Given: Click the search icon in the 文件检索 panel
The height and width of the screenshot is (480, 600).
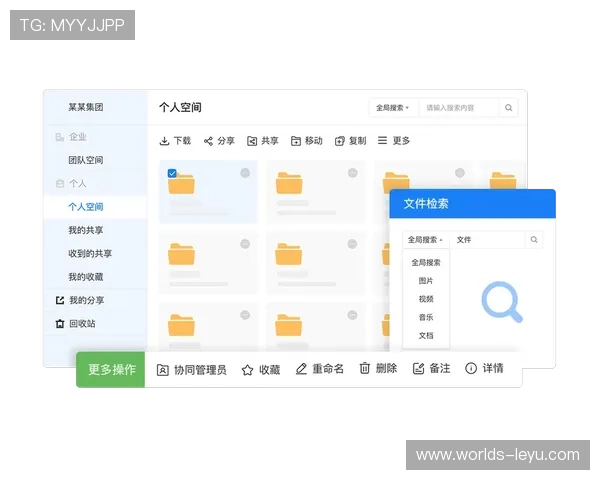Looking at the screenshot, I should [534, 240].
